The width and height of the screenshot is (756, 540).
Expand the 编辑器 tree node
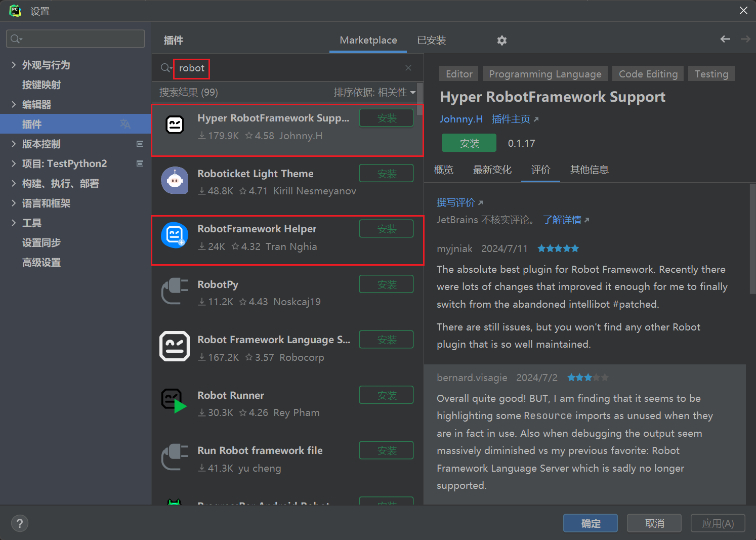click(14, 104)
